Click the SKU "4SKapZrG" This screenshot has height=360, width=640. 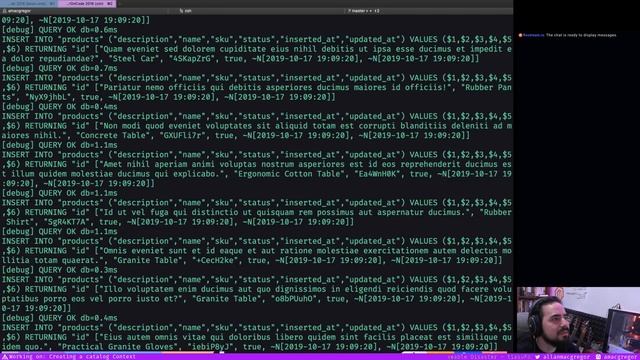pyautogui.click(x=191, y=59)
